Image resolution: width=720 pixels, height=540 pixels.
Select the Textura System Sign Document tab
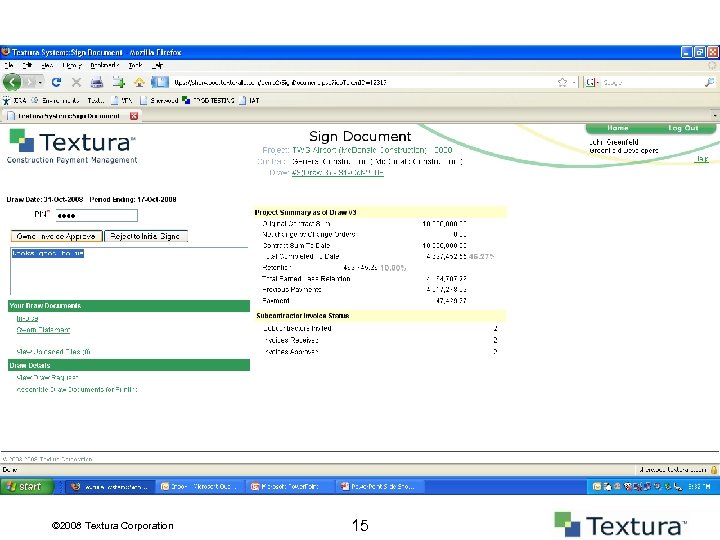tap(69, 116)
